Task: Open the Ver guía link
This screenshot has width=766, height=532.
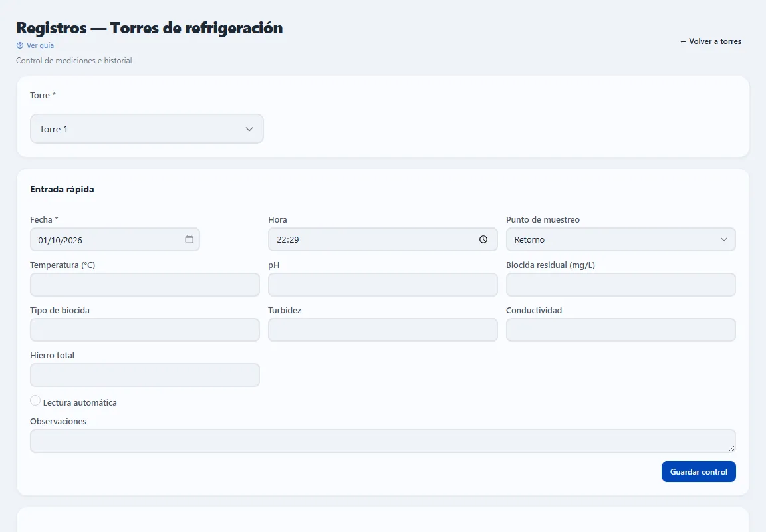Action: click(40, 45)
